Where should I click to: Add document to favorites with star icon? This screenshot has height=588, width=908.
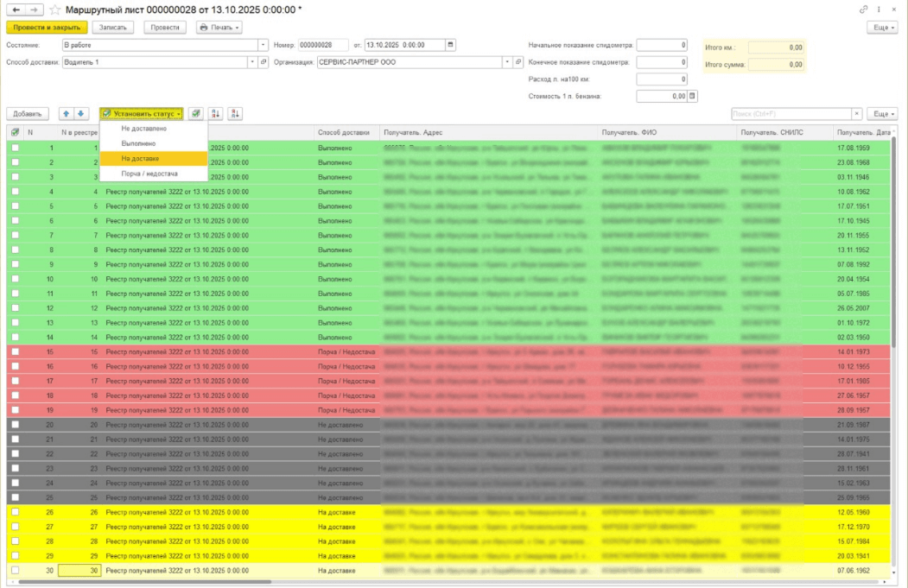[x=55, y=9]
